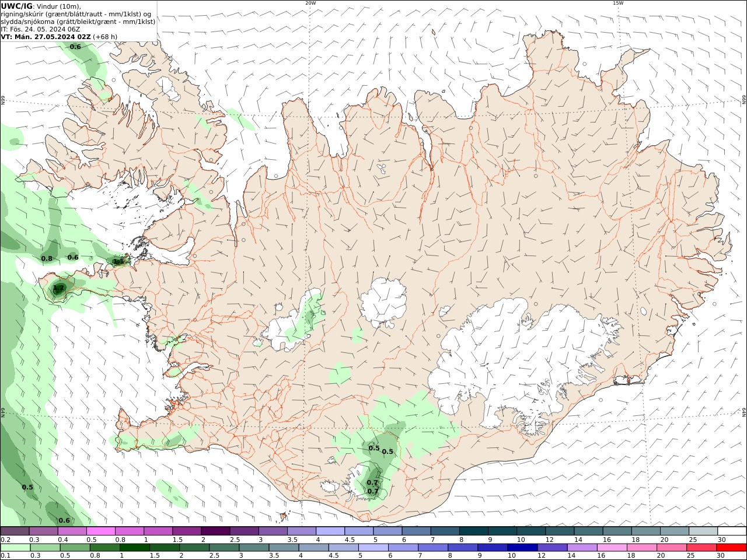The image size is (747, 560).
Task: Pick dark teal swatch labeled 8, top row
Action: pyautogui.click(x=473, y=531)
